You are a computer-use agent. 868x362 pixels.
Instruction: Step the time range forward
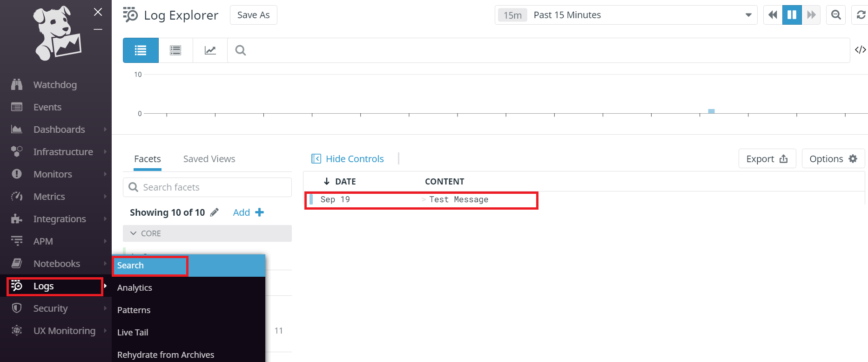(811, 15)
